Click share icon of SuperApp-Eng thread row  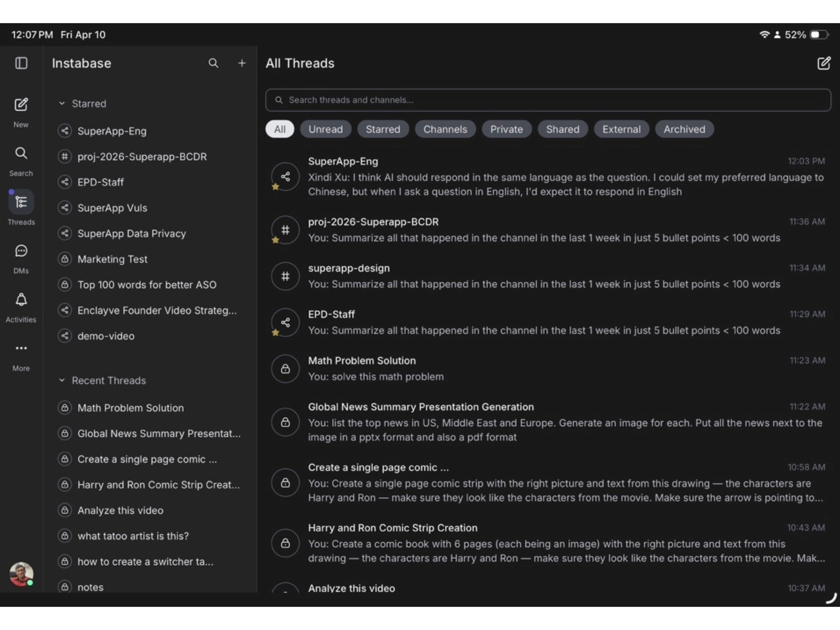pyautogui.click(x=285, y=176)
